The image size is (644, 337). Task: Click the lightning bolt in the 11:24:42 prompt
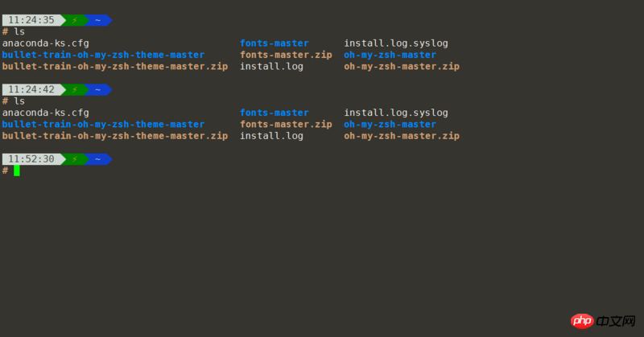click(x=74, y=89)
